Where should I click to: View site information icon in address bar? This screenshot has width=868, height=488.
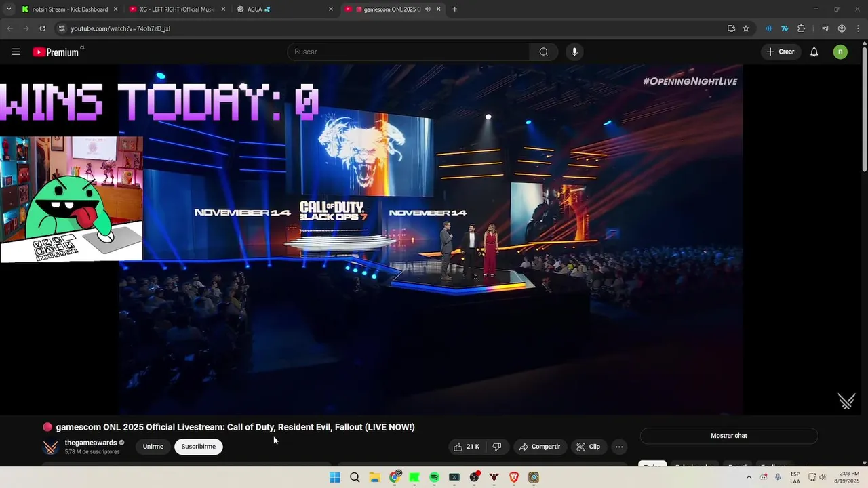pos(62,28)
